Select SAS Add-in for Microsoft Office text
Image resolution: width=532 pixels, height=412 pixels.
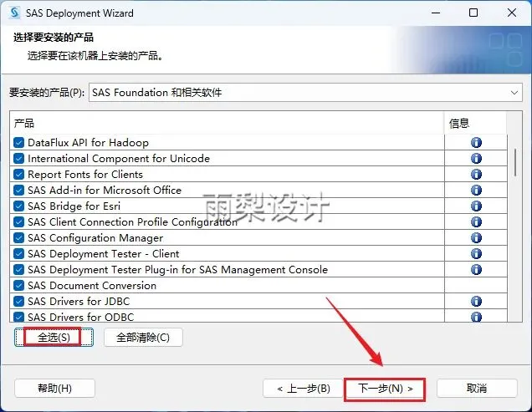pos(105,191)
